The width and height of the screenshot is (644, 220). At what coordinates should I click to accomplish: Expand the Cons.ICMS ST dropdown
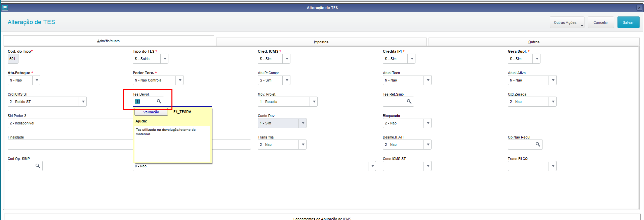coord(428,166)
